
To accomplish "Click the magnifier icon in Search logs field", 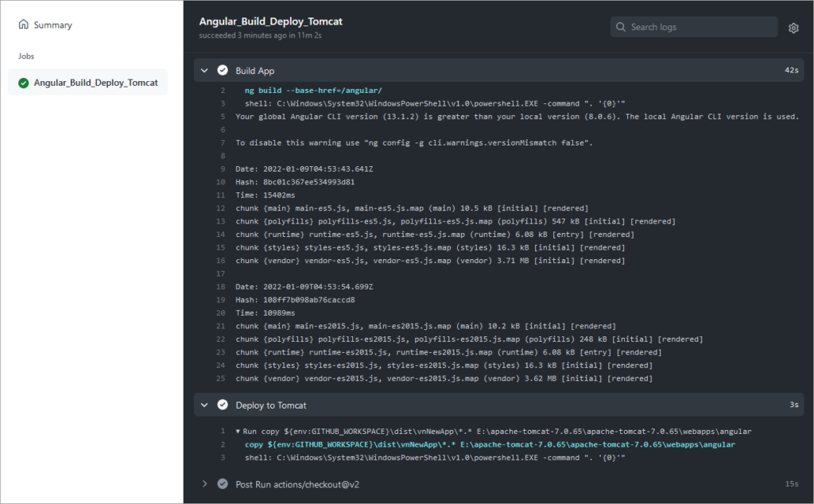I will [621, 26].
